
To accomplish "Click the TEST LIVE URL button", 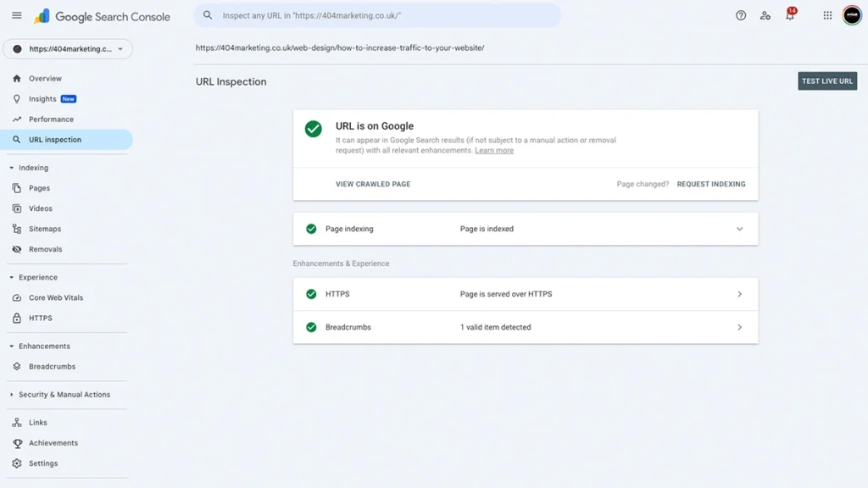I will tap(827, 81).
